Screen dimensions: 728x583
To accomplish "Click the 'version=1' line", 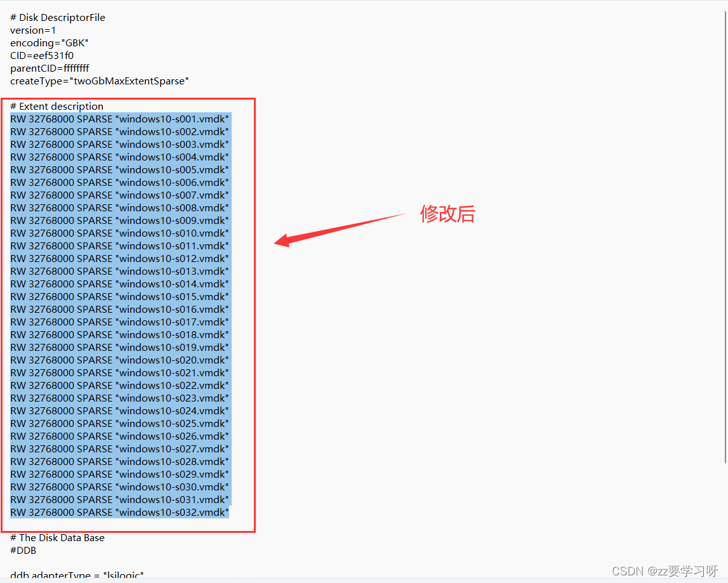I will 33,30.
